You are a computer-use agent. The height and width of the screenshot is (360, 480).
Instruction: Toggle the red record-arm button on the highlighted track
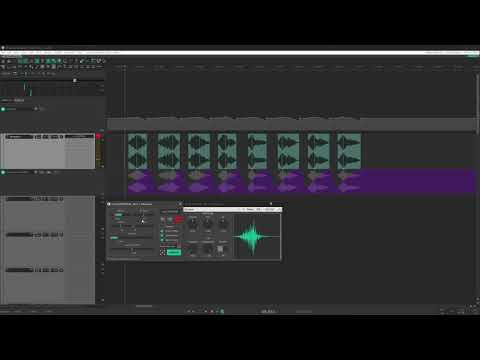[99, 136]
